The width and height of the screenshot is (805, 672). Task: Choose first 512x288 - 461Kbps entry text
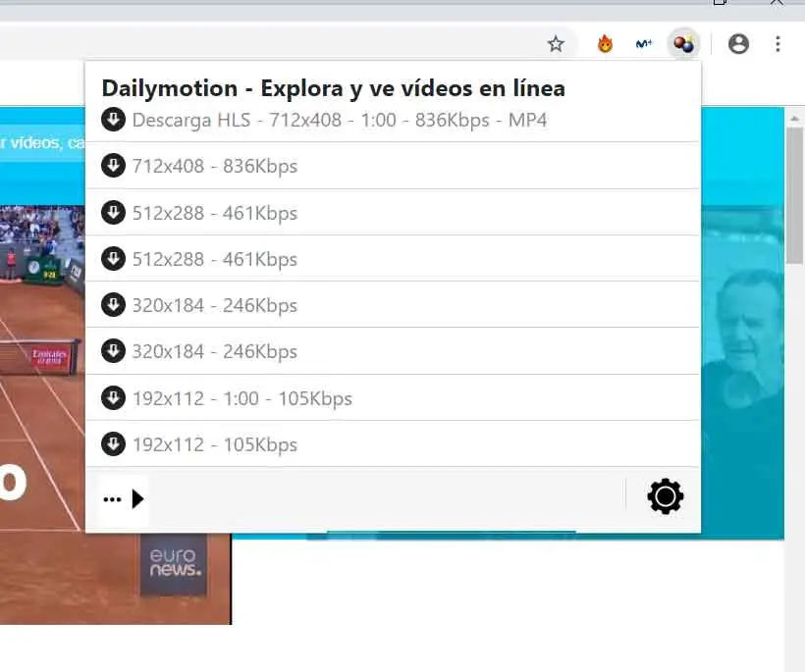coord(215,214)
